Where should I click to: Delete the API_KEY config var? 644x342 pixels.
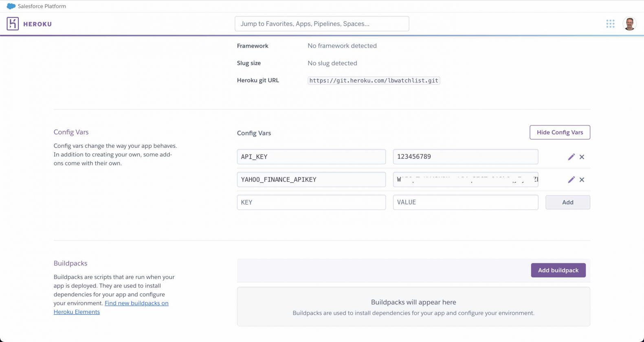tap(582, 157)
